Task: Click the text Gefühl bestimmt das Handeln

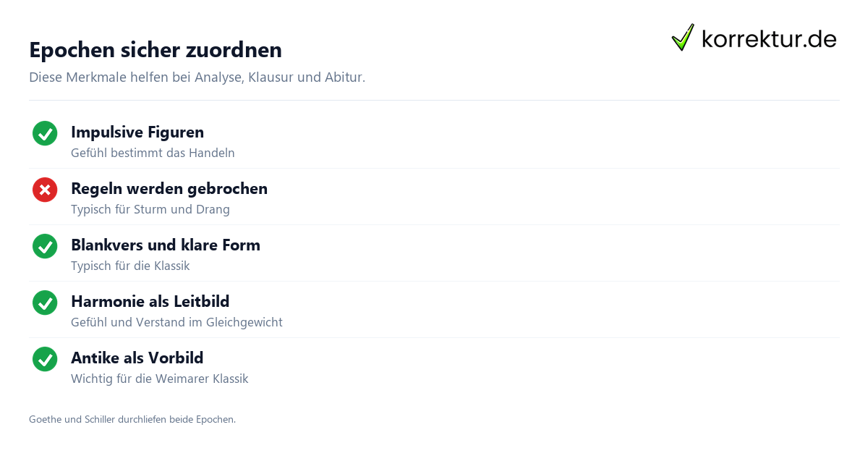Action: pyautogui.click(x=153, y=153)
